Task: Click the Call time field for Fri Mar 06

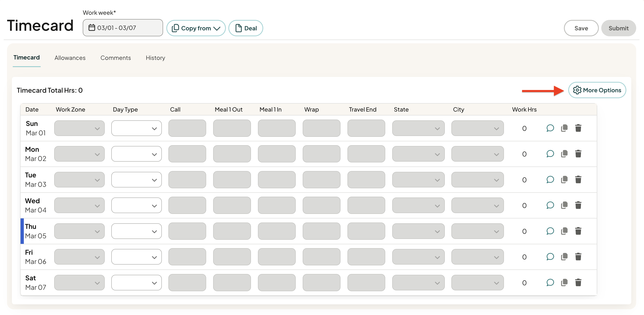Action: (x=187, y=257)
